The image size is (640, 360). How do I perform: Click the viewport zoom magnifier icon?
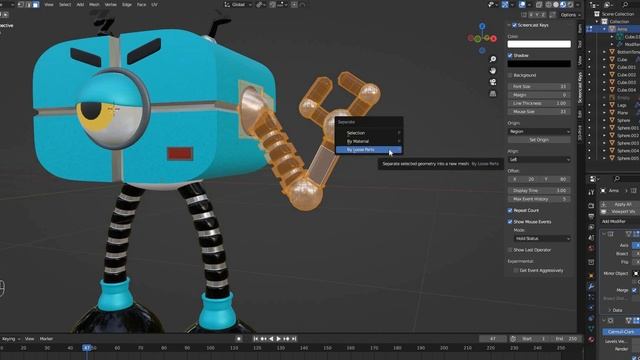[493, 59]
